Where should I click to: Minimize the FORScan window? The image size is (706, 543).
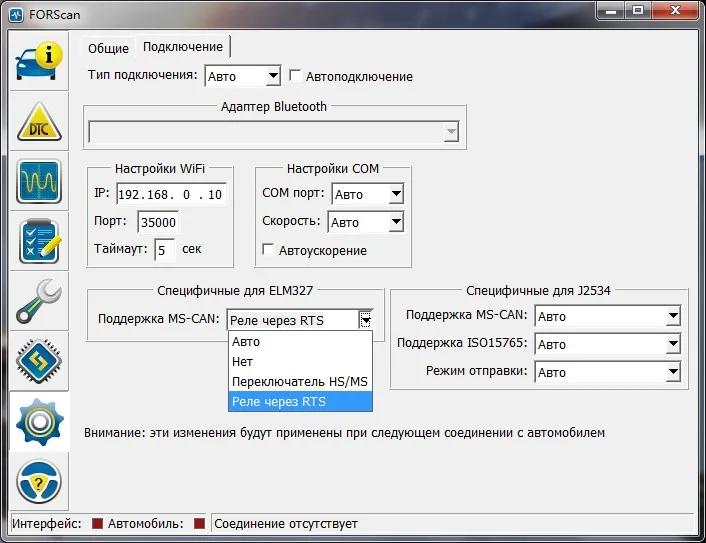pyautogui.click(x=611, y=11)
